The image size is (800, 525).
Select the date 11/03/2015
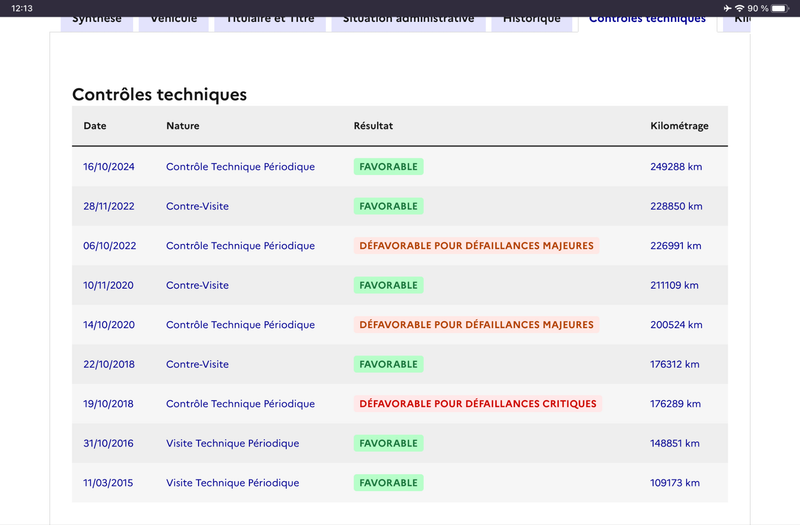point(108,483)
